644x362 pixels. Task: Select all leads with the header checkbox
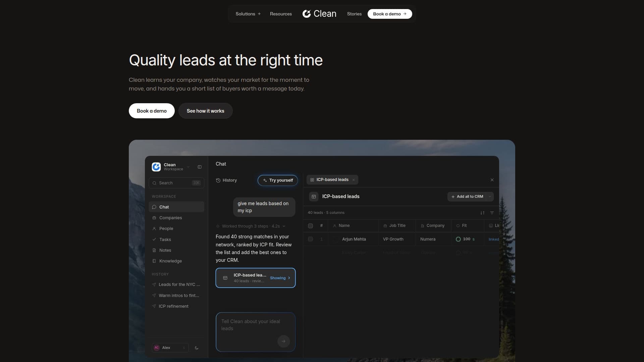(310, 226)
